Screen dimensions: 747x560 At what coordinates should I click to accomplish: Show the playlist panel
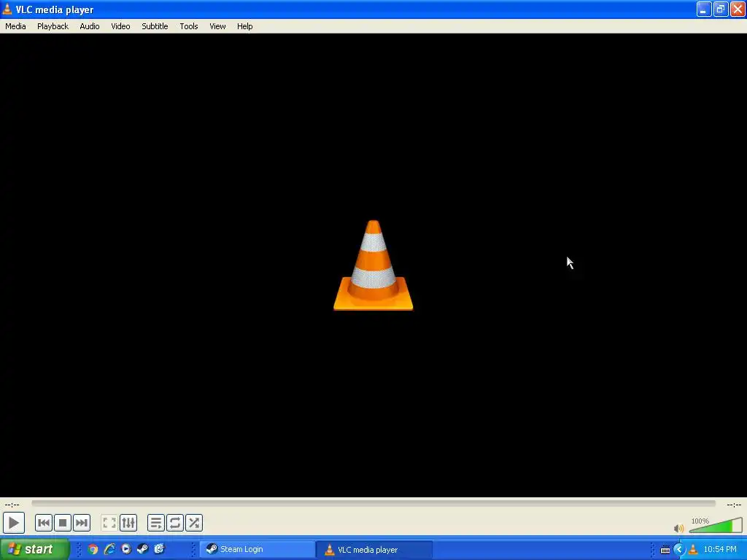(156, 523)
